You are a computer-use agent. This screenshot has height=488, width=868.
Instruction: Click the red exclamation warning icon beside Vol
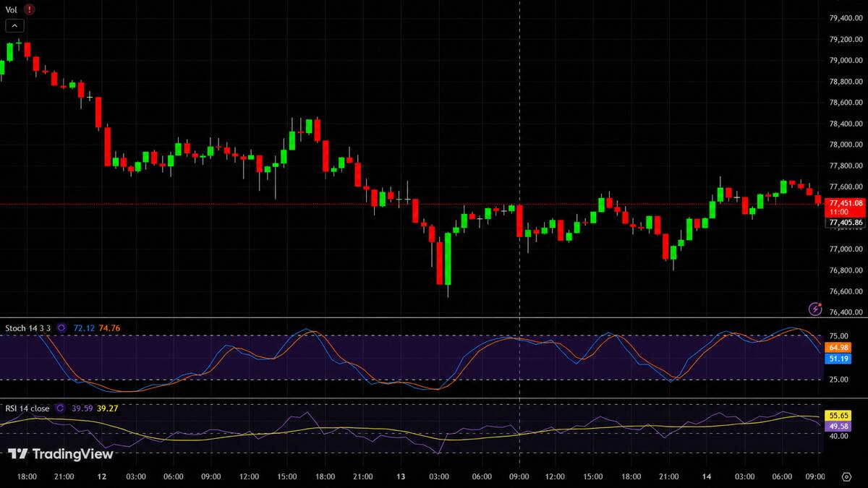point(28,10)
